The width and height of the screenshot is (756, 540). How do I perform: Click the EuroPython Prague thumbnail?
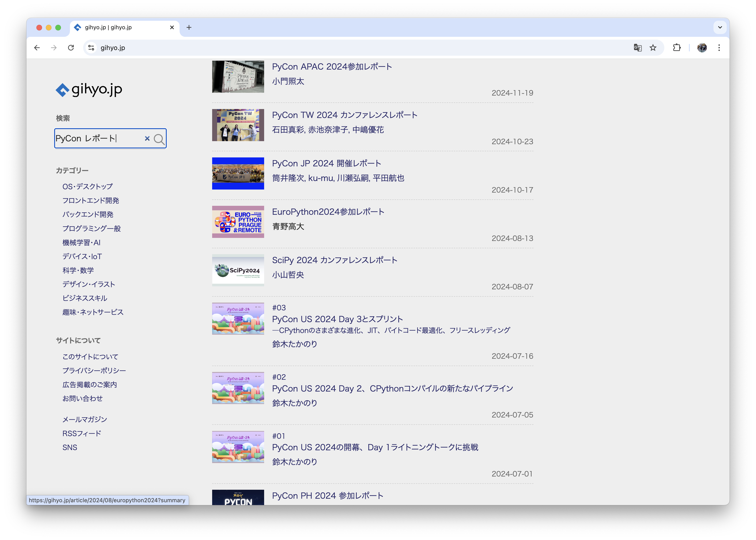[238, 222]
